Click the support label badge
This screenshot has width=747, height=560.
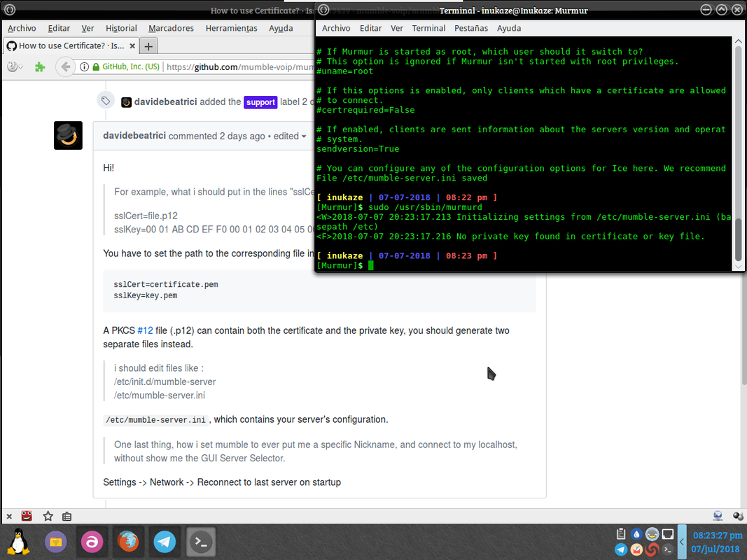click(260, 102)
